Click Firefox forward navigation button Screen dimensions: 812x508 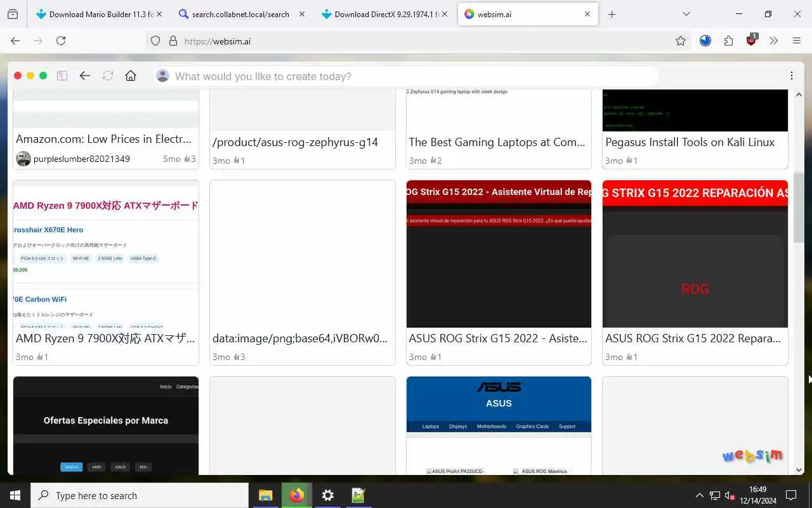tap(38, 41)
